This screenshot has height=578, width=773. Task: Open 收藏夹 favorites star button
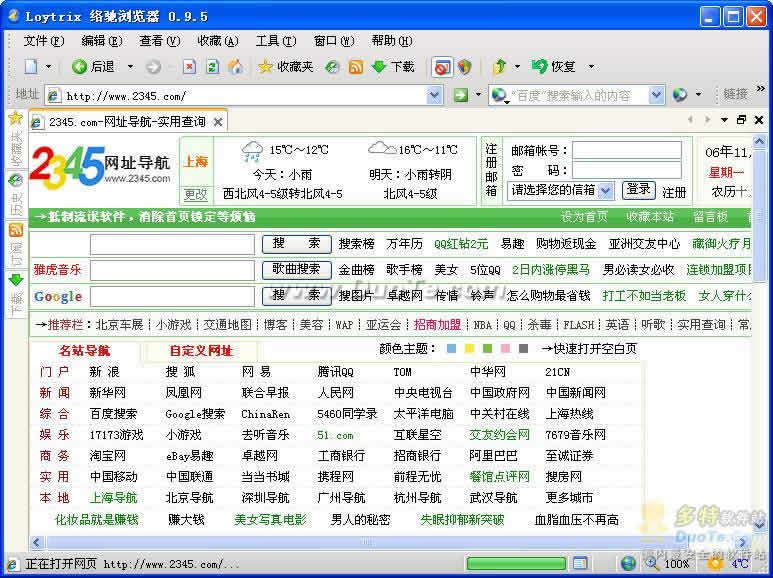(x=285, y=66)
